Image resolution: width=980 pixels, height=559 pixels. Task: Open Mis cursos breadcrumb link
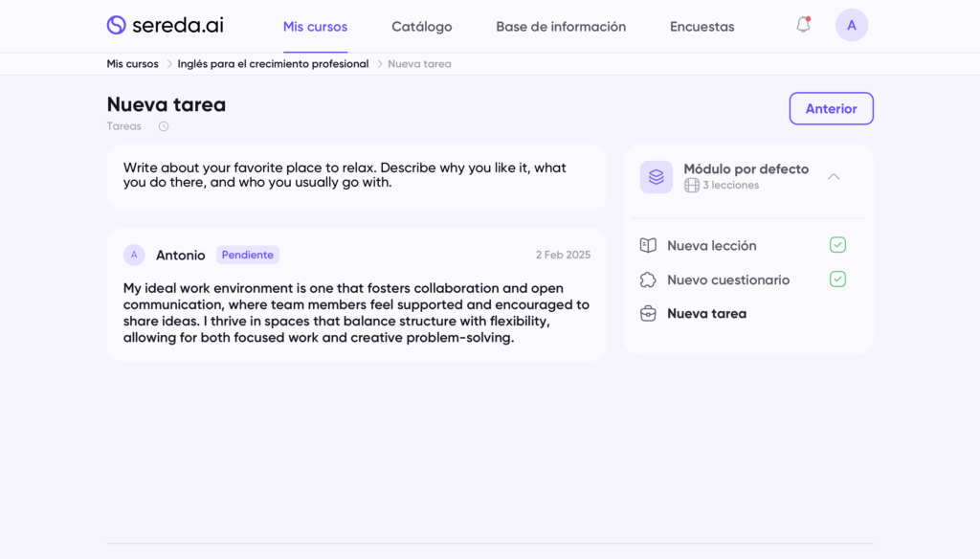click(x=132, y=64)
